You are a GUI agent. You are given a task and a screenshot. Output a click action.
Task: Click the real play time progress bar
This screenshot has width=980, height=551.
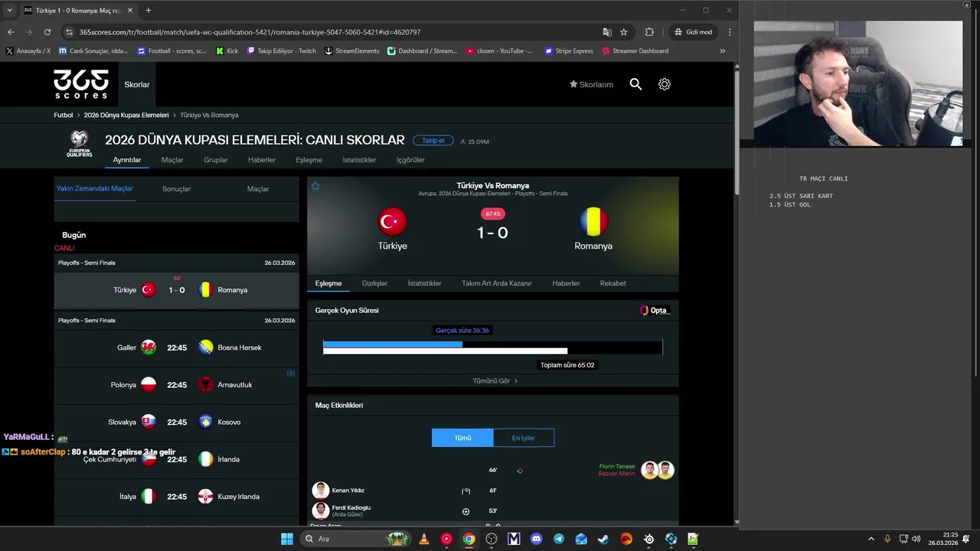point(492,347)
